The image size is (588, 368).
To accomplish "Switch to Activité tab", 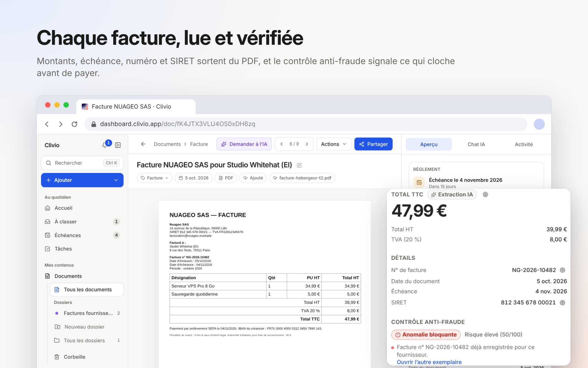I will pyautogui.click(x=524, y=144).
